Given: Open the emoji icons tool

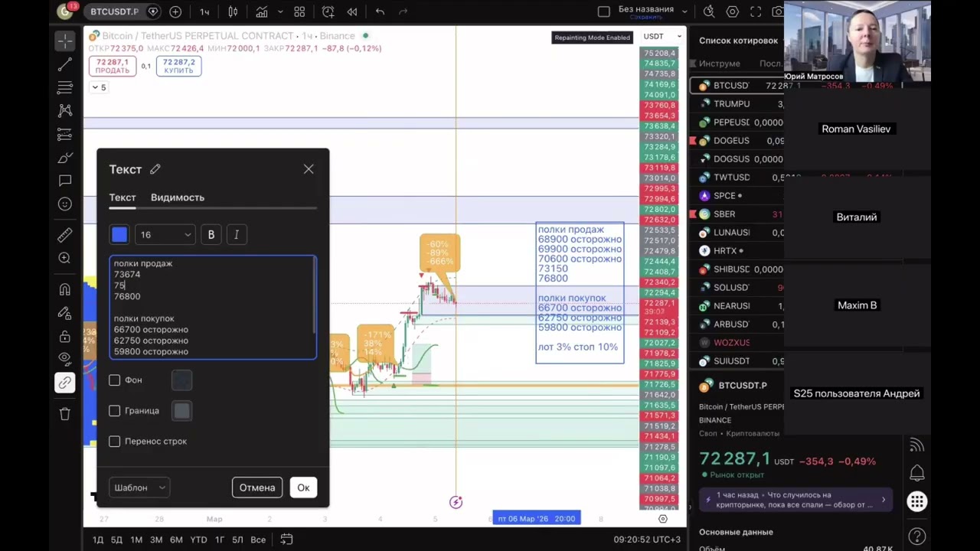Looking at the screenshot, I should [x=65, y=204].
